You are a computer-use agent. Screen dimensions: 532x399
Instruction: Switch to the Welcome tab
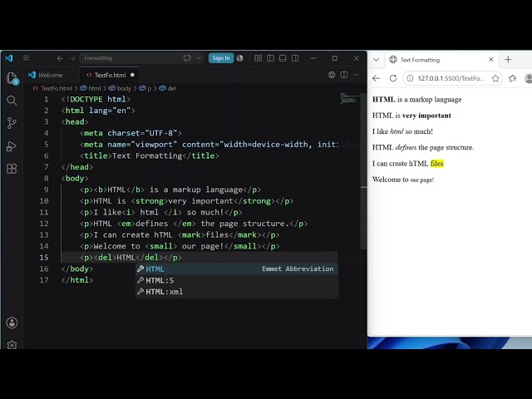(x=51, y=75)
